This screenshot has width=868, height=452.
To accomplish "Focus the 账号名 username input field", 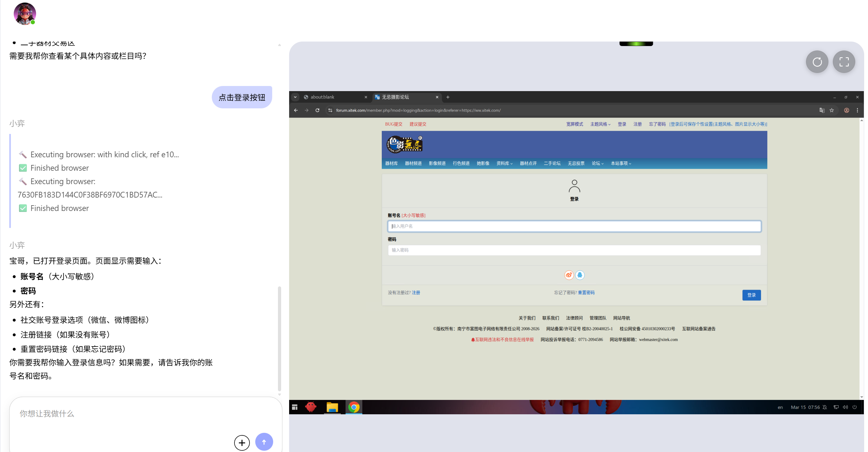I will (x=574, y=227).
